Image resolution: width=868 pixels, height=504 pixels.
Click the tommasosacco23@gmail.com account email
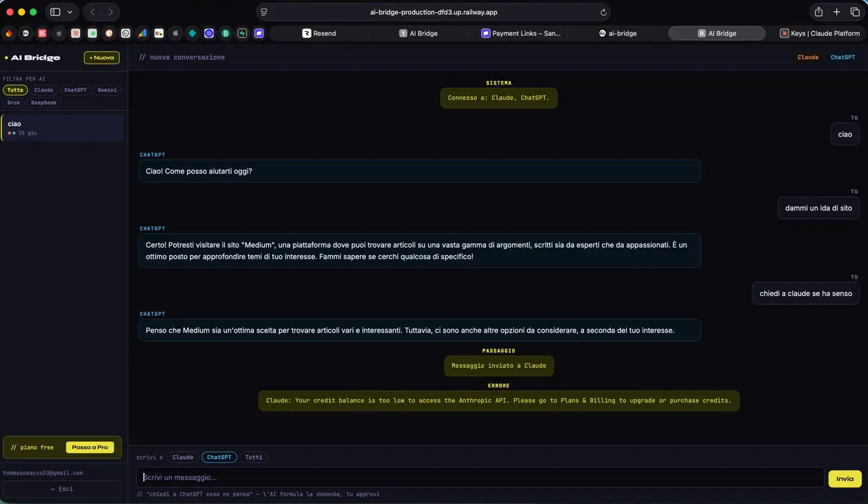pos(43,473)
